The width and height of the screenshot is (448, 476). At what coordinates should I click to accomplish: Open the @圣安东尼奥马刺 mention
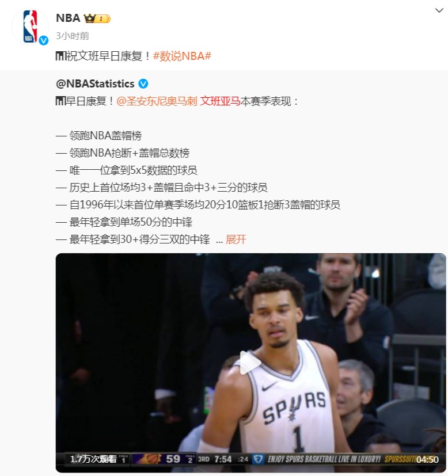pos(157,101)
